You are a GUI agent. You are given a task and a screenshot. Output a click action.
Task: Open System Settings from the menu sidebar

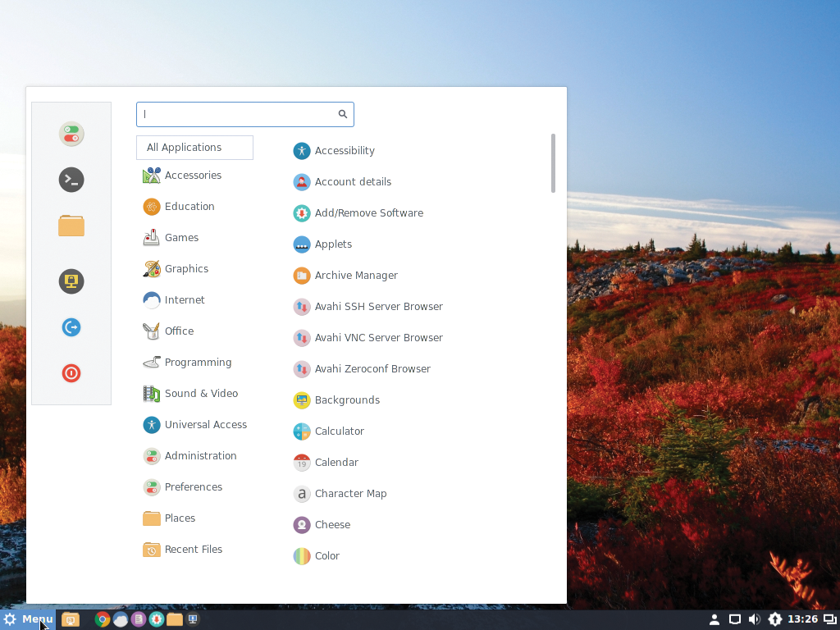[71, 134]
